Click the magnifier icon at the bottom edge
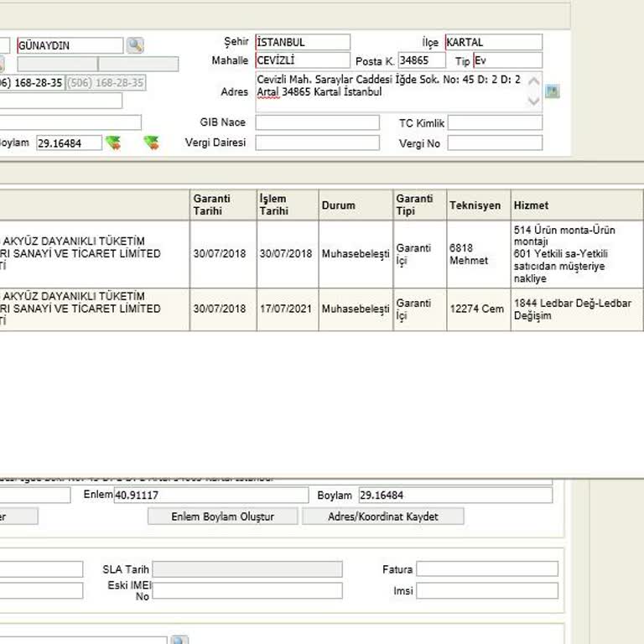The height and width of the screenshot is (644, 644). point(179,641)
